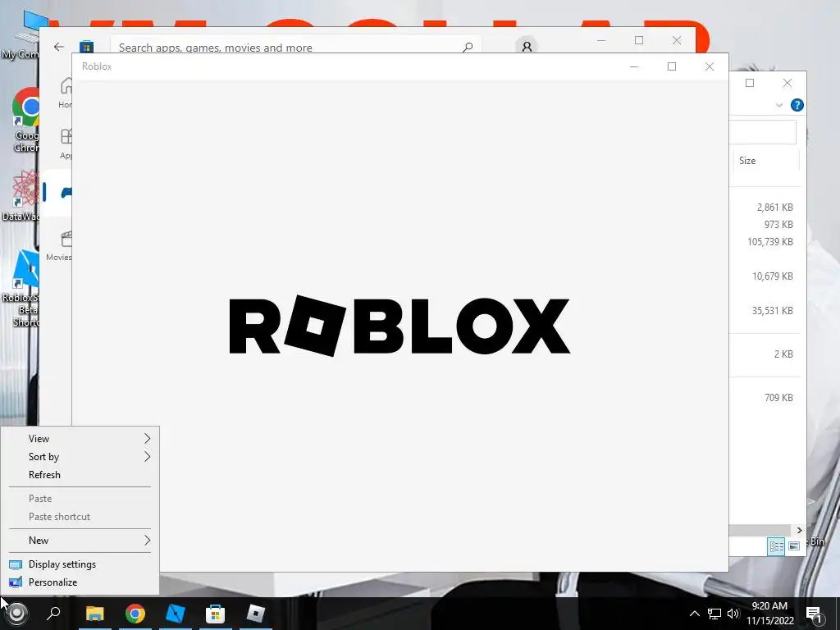Click the Explorer search box
Image resolution: width=840 pixels, height=630 pixels.
click(x=762, y=132)
